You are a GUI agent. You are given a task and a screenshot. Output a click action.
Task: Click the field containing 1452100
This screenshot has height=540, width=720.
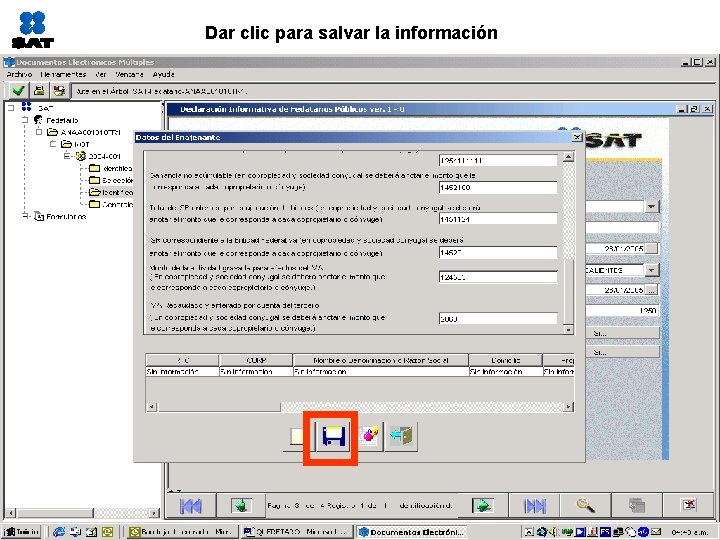tap(498, 187)
